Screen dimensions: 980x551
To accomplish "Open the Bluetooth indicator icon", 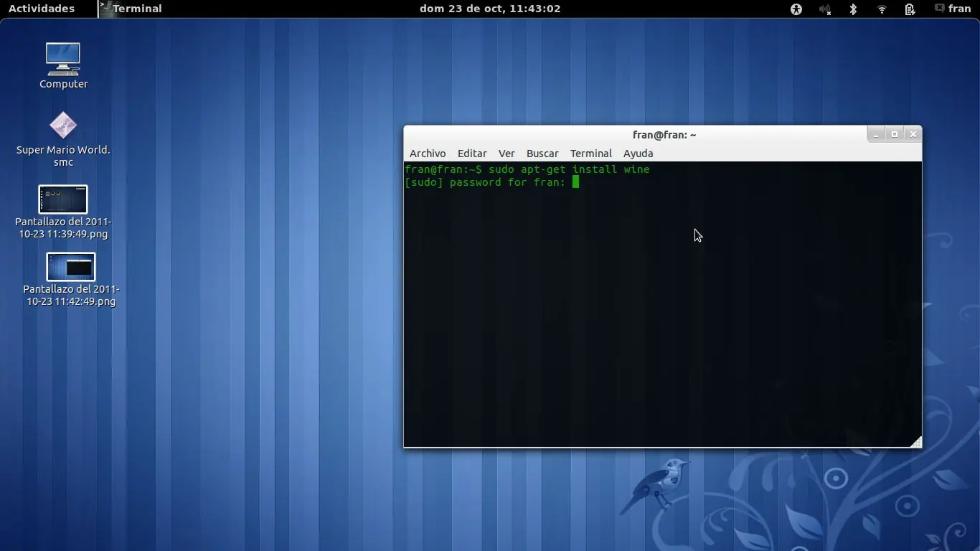I will pyautogui.click(x=853, y=9).
